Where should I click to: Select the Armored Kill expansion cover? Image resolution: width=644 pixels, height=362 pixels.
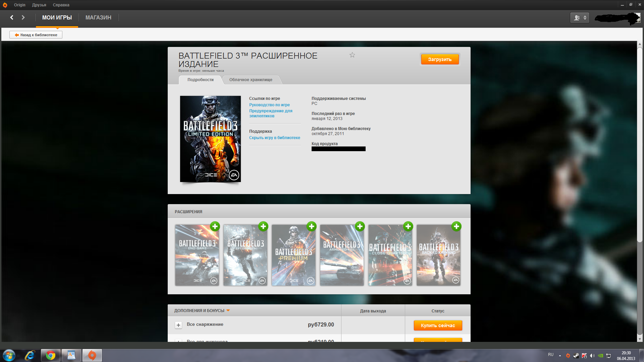342,255
